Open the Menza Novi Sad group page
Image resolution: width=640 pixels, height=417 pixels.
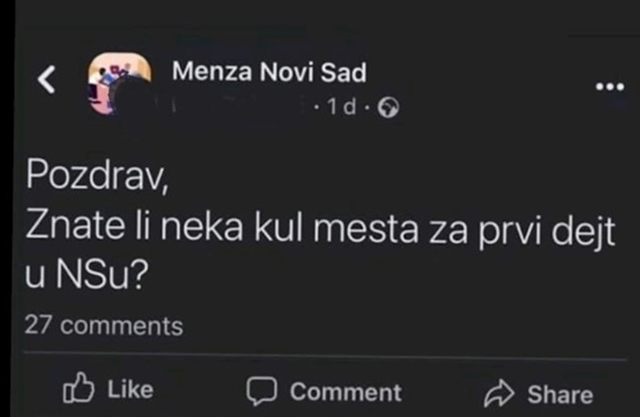tap(269, 72)
